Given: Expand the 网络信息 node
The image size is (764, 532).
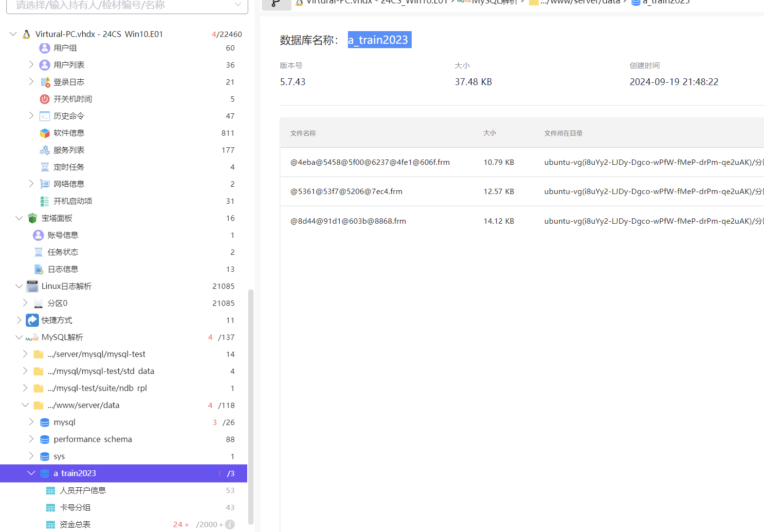Looking at the screenshot, I should 31,184.
